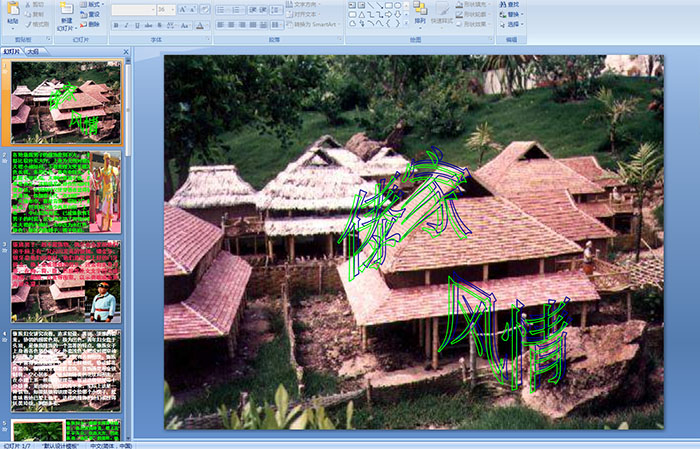Image resolution: width=700 pixels, height=449 pixels.
Task: Select slide 3 thumbnail with red text
Action: point(66,282)
